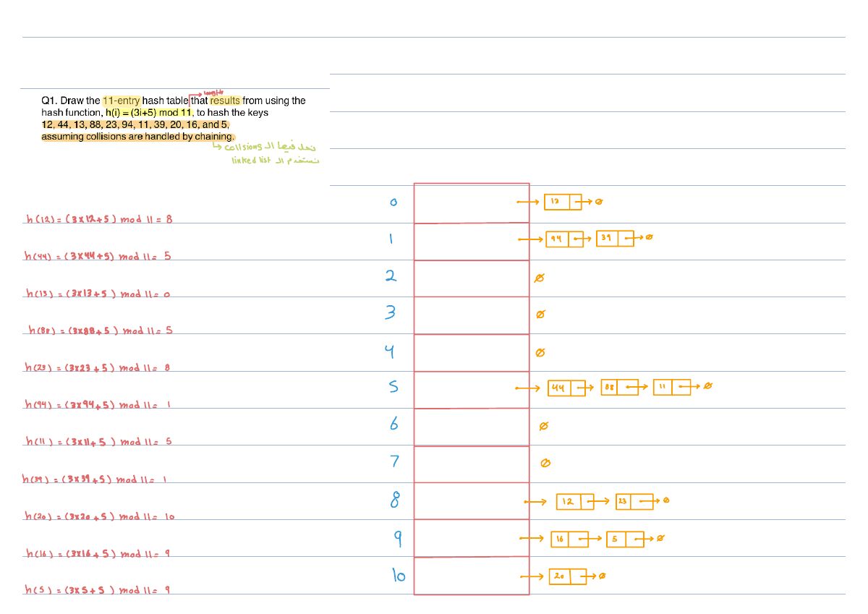Select the h(44) hash calculation line
This screenshot has width=868, height=614.
tap(98, 256)
